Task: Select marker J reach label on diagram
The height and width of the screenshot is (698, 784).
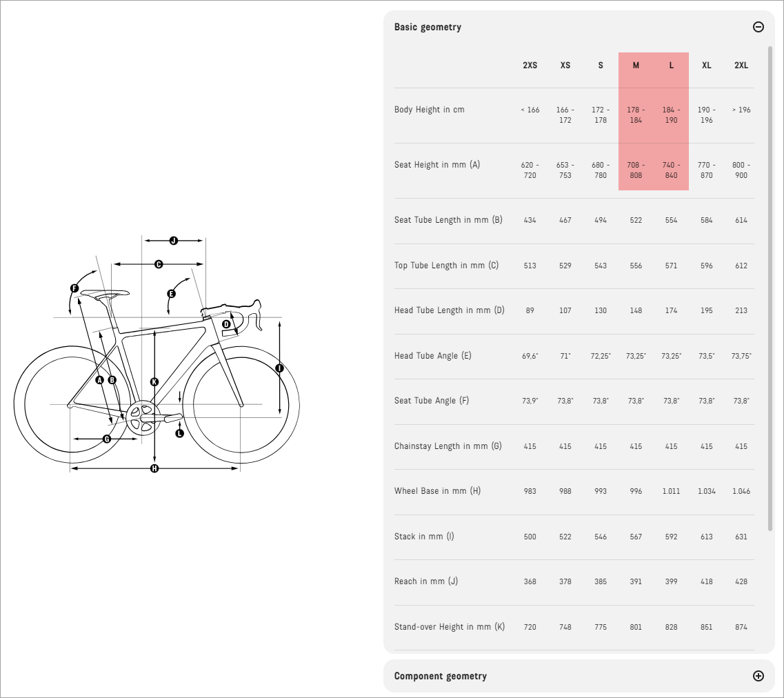Action: click(x=173, y=241)
